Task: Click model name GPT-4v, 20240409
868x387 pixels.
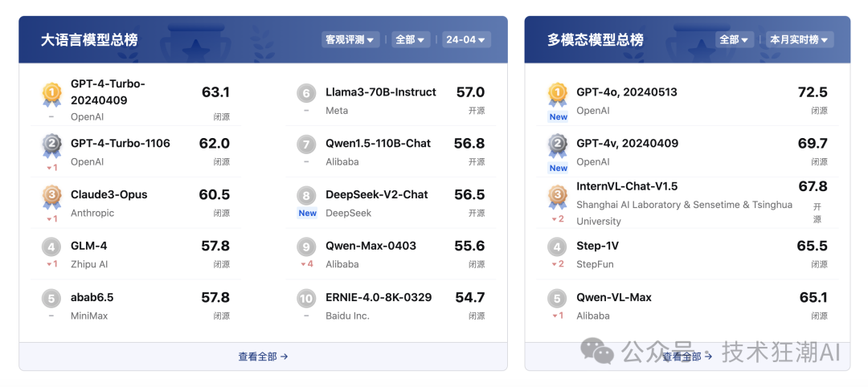Action: [x=627, y=144]
